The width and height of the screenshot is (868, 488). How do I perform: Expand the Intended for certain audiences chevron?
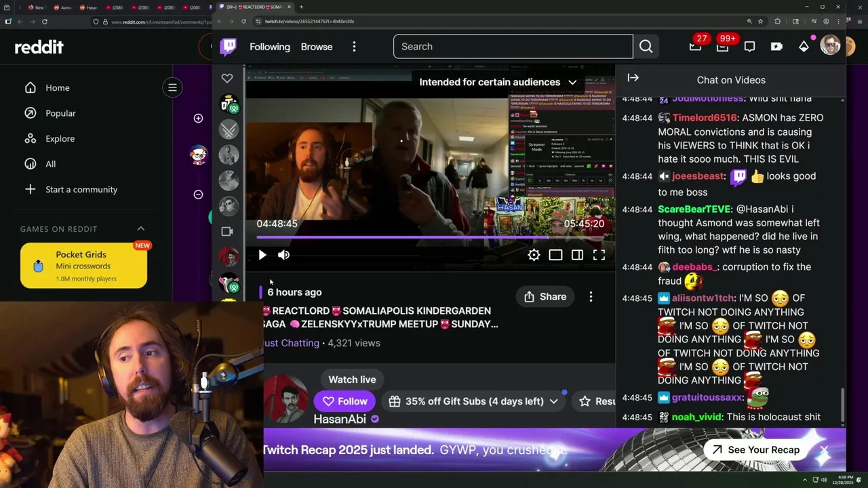pos(572,82)
